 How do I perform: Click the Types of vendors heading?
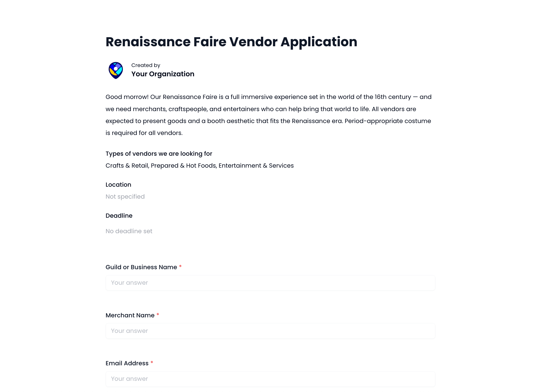[159, 154]
